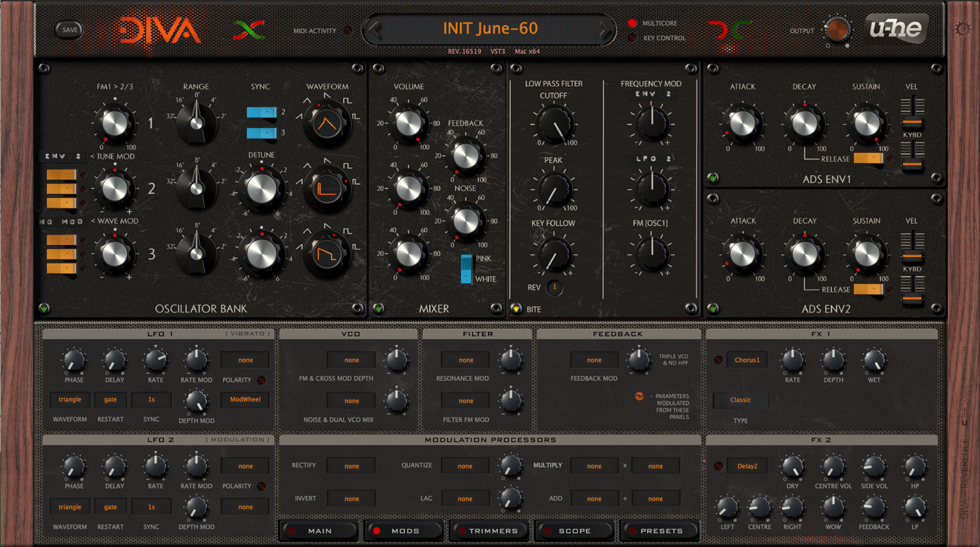980x547 pixels.
Task: Switch to the MODS tab
Action: 405,531
